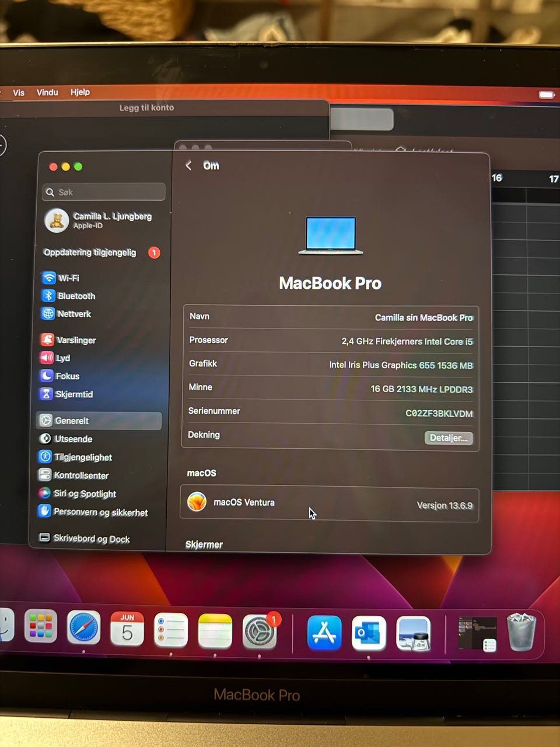Click the Søk search field
Screen dimensions: 560x747
(x=104, y=192)
